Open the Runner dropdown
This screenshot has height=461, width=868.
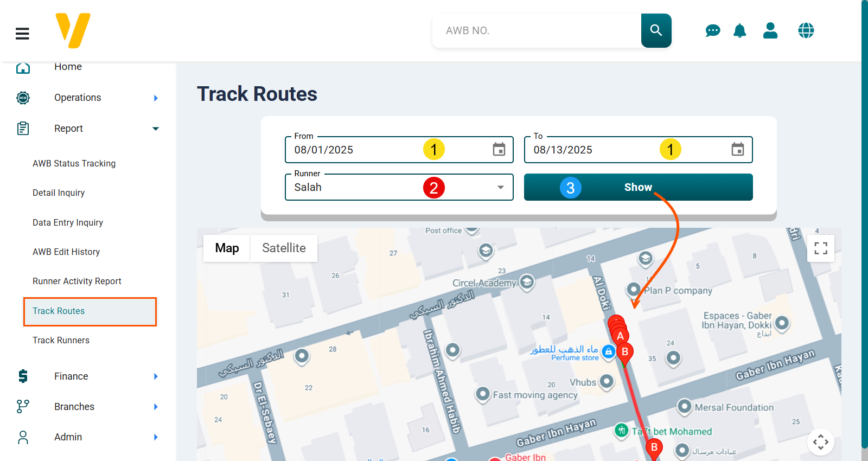point(399,187)
